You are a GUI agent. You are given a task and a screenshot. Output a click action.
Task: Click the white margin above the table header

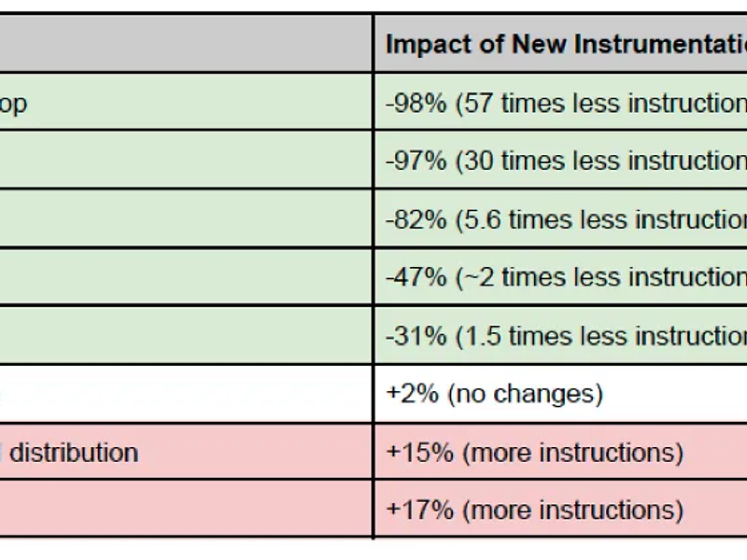[x=373, y=6]
